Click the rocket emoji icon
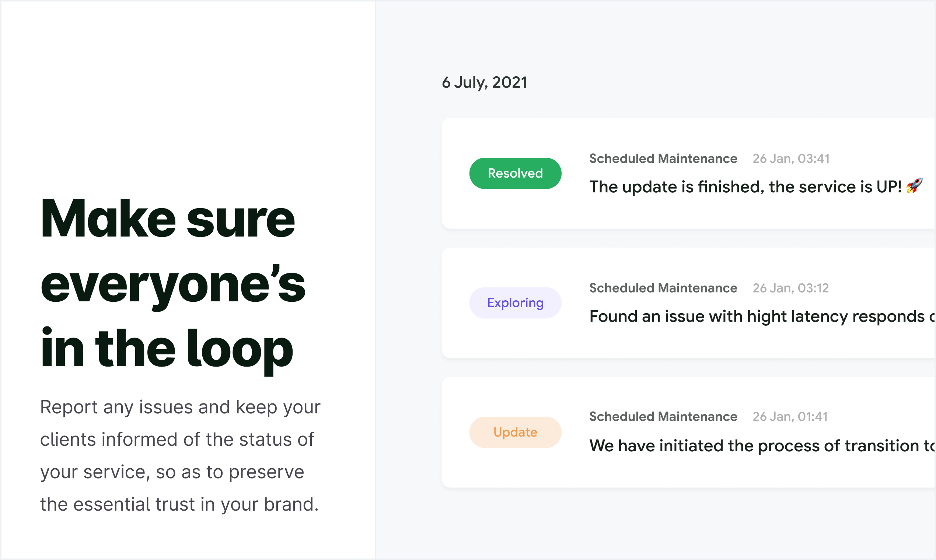 coord(915,186)
